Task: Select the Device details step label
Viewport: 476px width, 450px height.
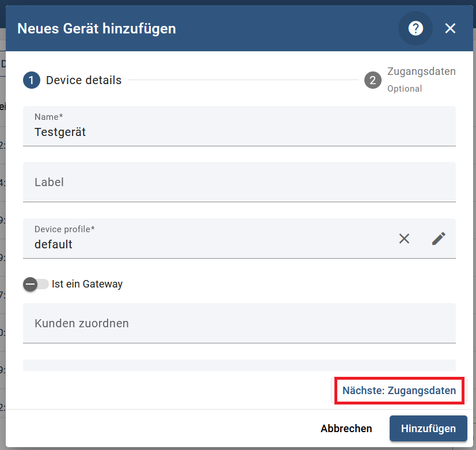Action: tap(83, 80)
